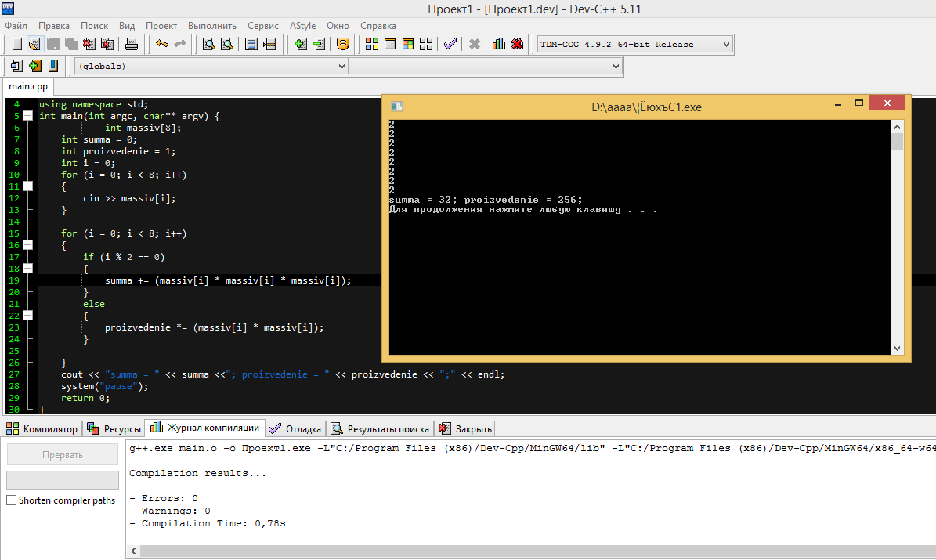Image resolution: width=936 pixels, height=560 pixels.
Task: Click the New file toolbar icon
Action: tap(16, 44)
